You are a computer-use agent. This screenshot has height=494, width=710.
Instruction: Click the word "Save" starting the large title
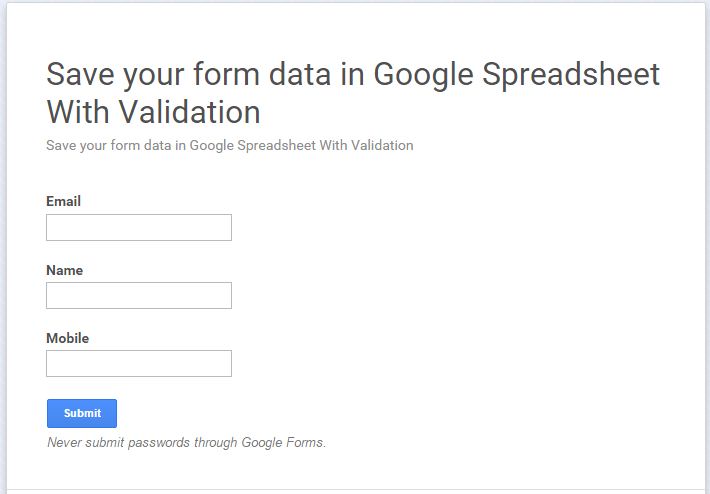coord(81,74)
